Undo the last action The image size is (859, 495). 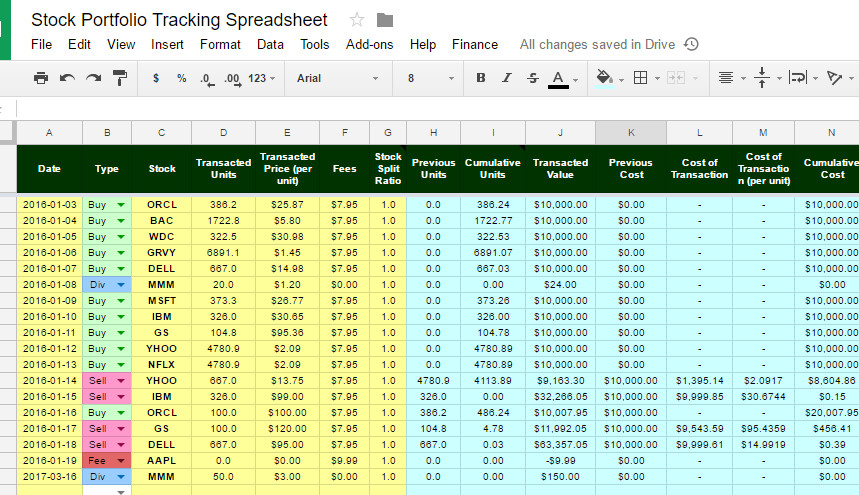[67, 78]
